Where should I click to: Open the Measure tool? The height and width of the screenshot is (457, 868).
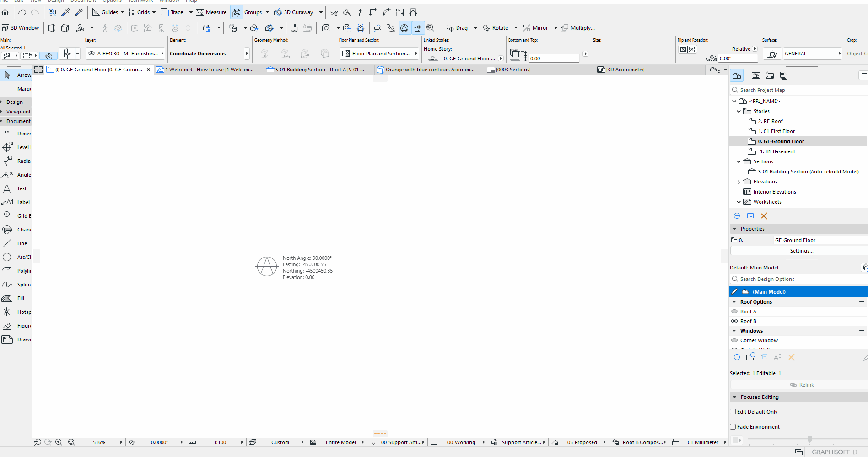click(x=211, y=12)
